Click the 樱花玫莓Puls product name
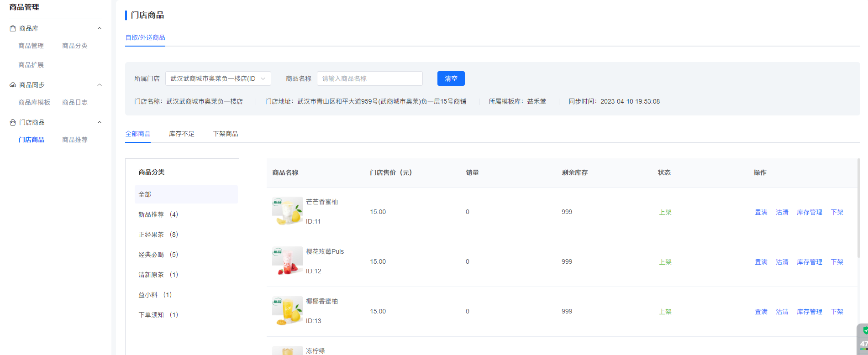868x355 pixels. [325, 251]
